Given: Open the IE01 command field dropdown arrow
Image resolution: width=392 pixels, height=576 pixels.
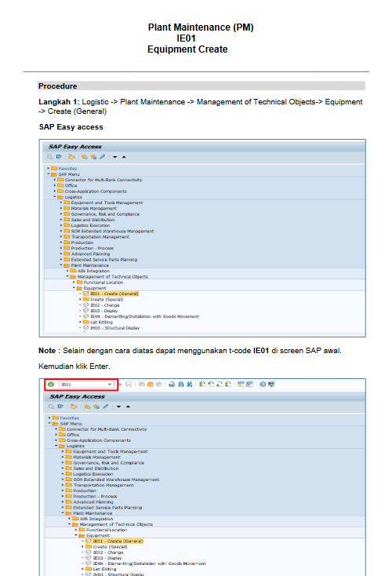Looking at the screenshot, I should [x=110, y=385].
